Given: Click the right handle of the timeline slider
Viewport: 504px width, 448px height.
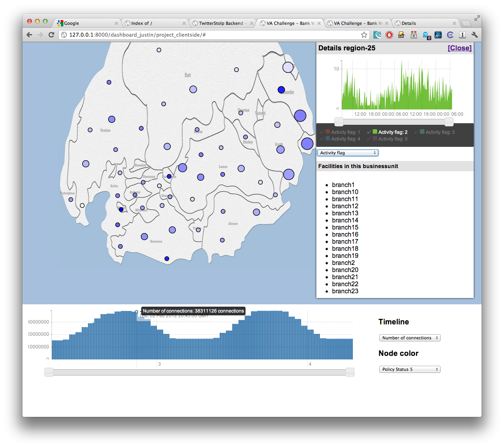Looking at the screenshot, I should (x=350, y=372).
